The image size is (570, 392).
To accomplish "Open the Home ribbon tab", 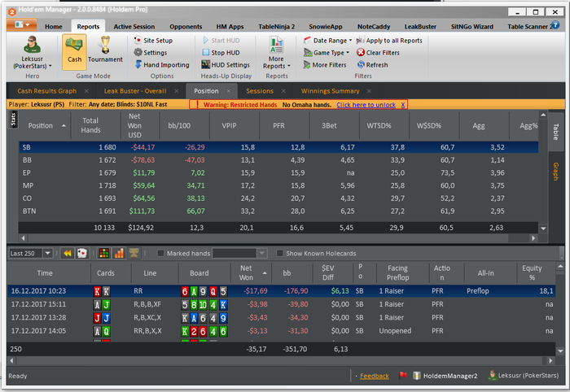I will (x=54, y=27).
